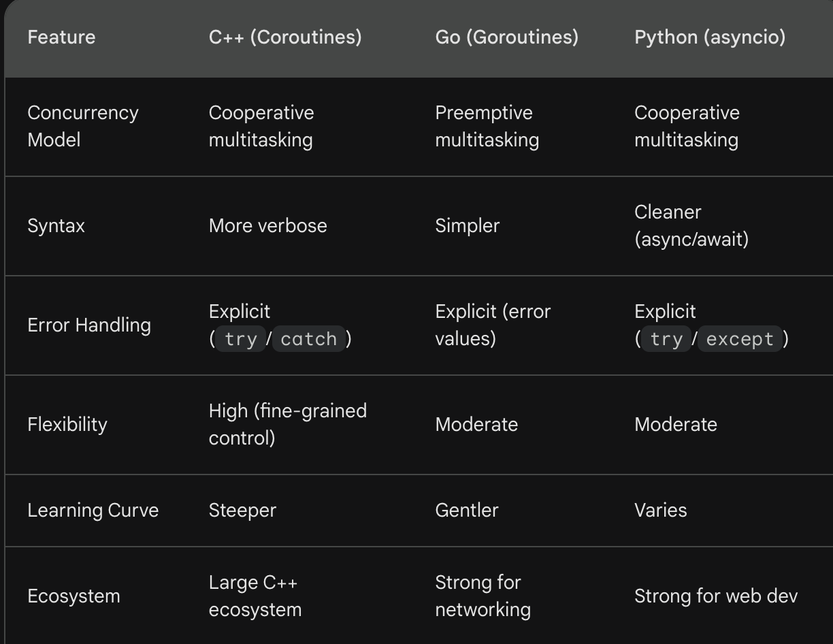Click the Gentler cell

467,511
